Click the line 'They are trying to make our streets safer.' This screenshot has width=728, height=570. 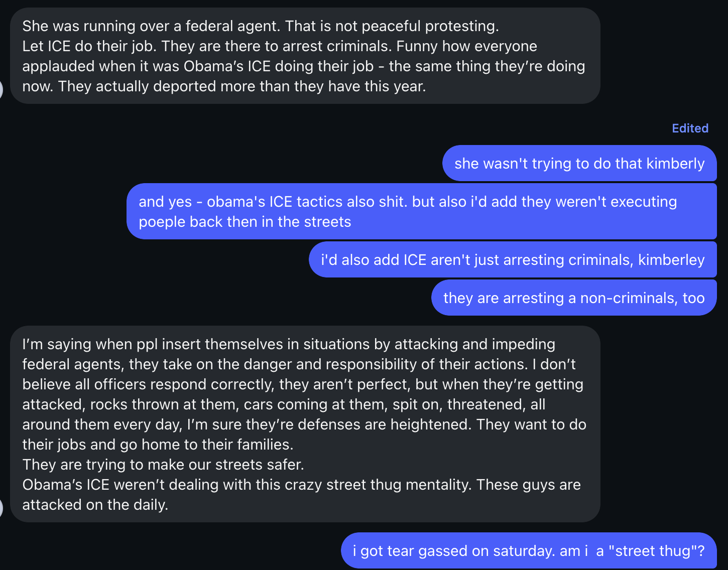[163, 465]
